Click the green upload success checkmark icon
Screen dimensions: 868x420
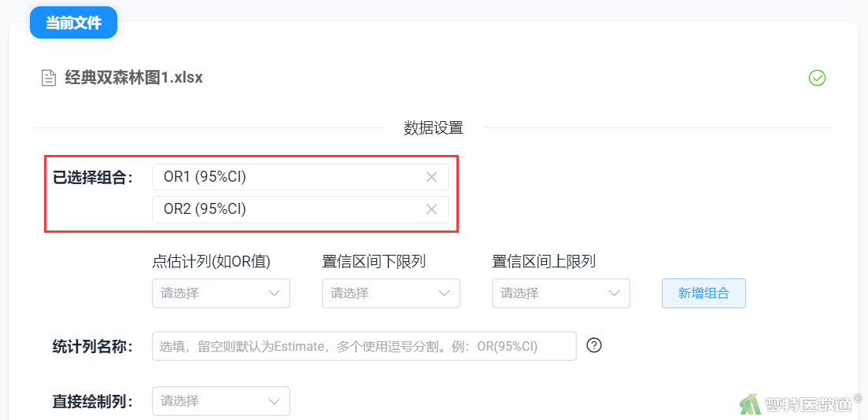point(817,78)
